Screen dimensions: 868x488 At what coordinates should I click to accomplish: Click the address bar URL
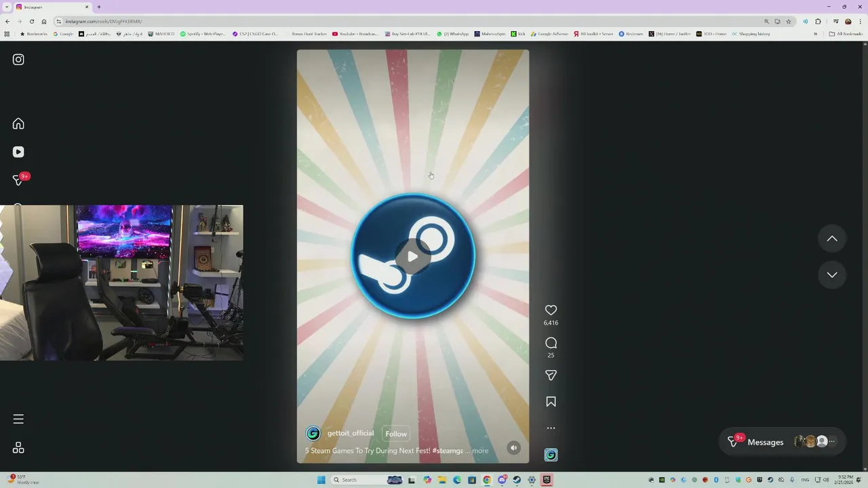tap(104, 21)
